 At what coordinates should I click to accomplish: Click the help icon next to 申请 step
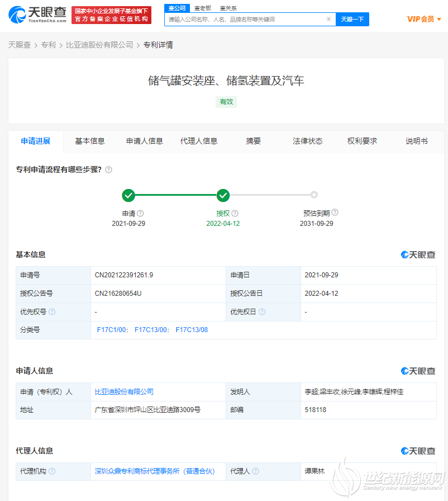(x=141, y=214)
